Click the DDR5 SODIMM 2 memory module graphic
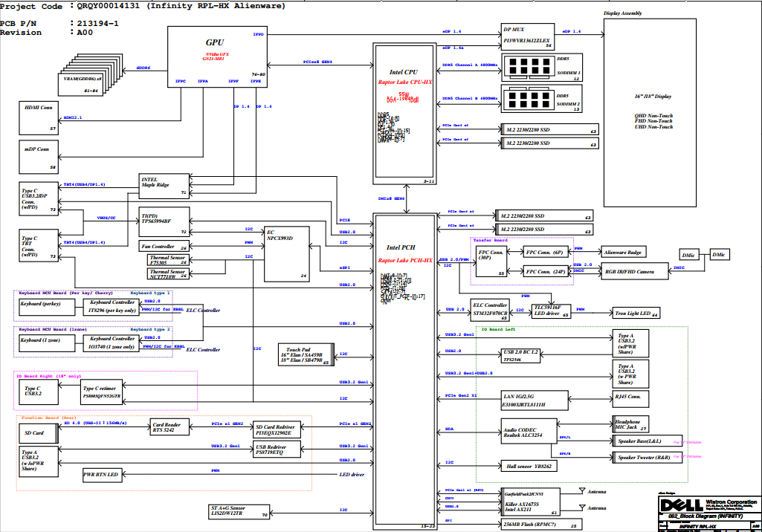This screenshot has height=532, width=762. (x=541, y=99)
